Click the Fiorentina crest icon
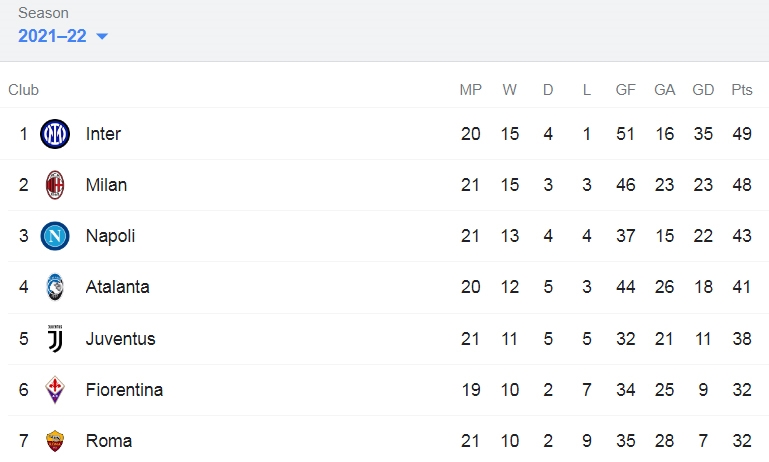The image size is (769, 462). pyautogui.click(x=55, y=389)
